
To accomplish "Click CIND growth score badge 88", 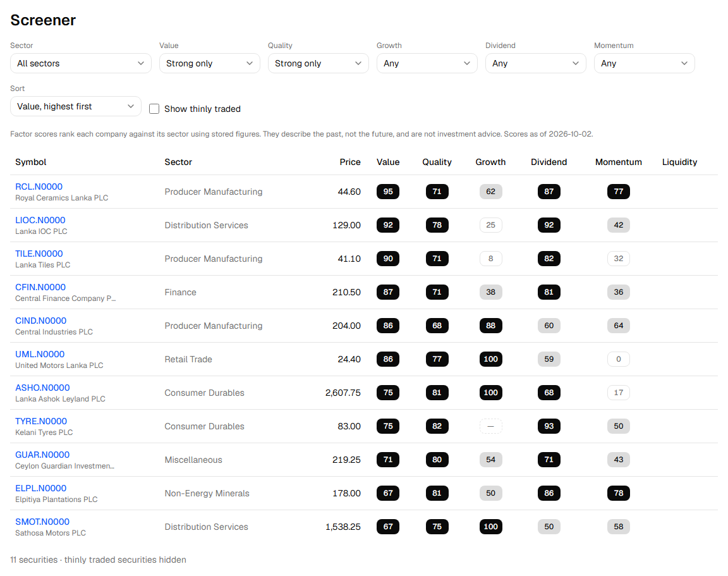I will [491, 325].
